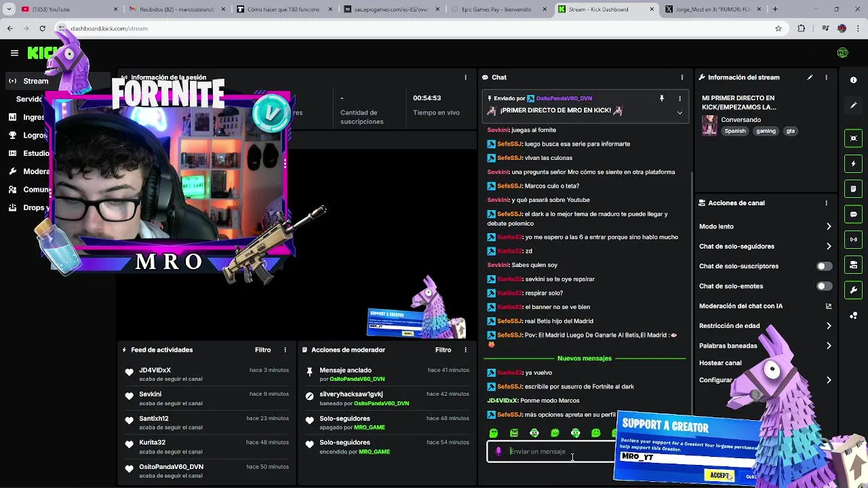Open the hamburger menu beside the Kick logo

(14, 53)
